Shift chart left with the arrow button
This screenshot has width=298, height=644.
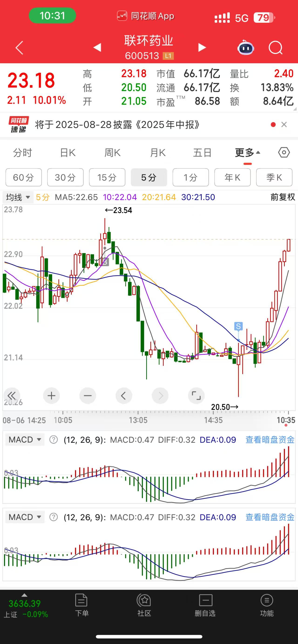(124, 396)
